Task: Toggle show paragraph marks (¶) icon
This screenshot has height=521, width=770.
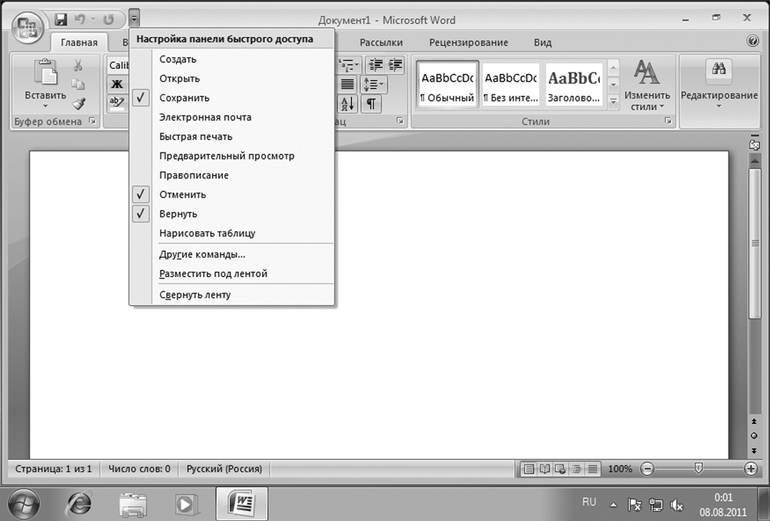Action: 371,104
